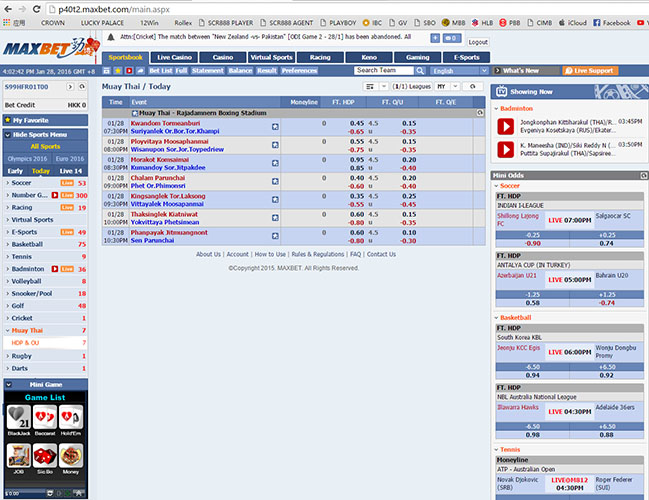Click My Favorite in the sidebar

click(x=46, y=120)
